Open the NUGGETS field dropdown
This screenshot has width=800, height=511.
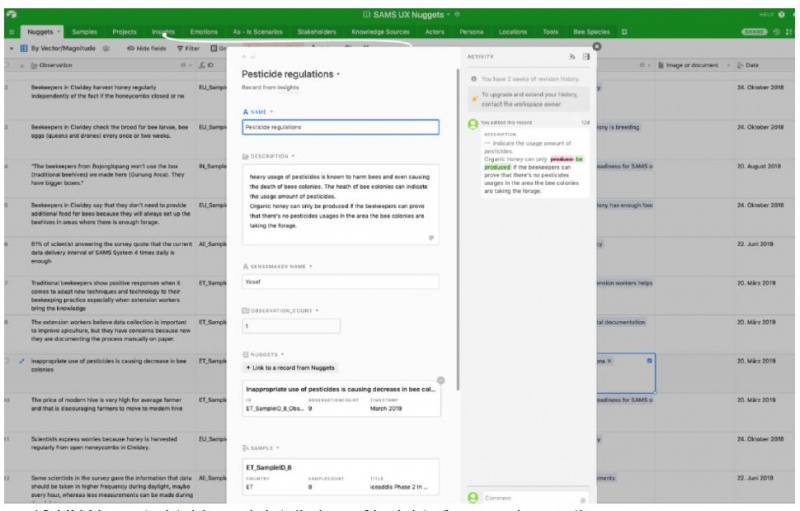pos(282,354)
